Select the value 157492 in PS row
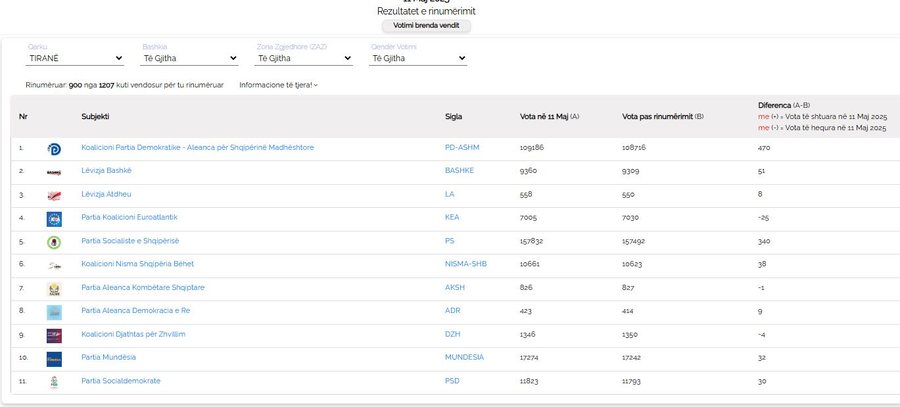The width and height of the screenshot is (900, 407). coord(634,241)
